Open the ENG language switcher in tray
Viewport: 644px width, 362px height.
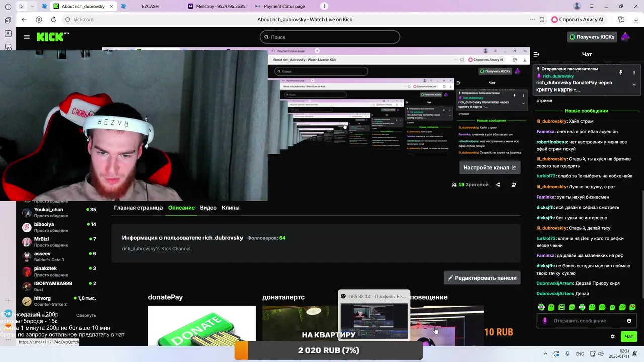coord(580,354)
